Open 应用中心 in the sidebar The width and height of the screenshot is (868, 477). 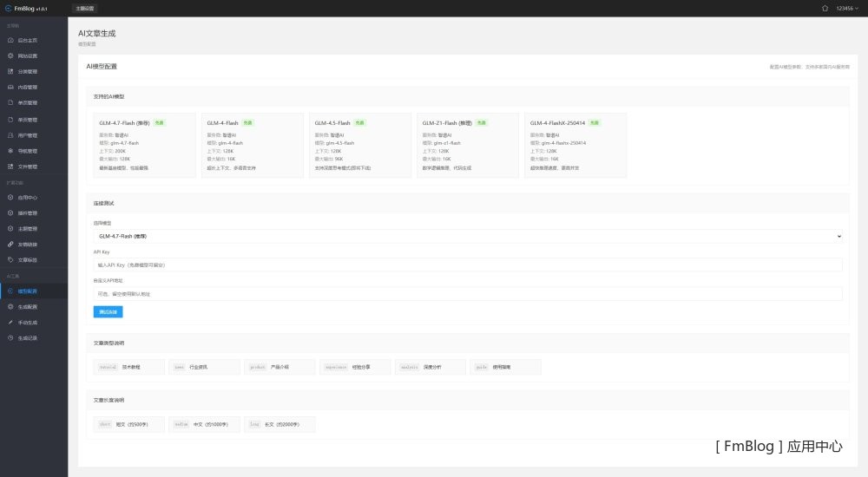pos(27,198)
